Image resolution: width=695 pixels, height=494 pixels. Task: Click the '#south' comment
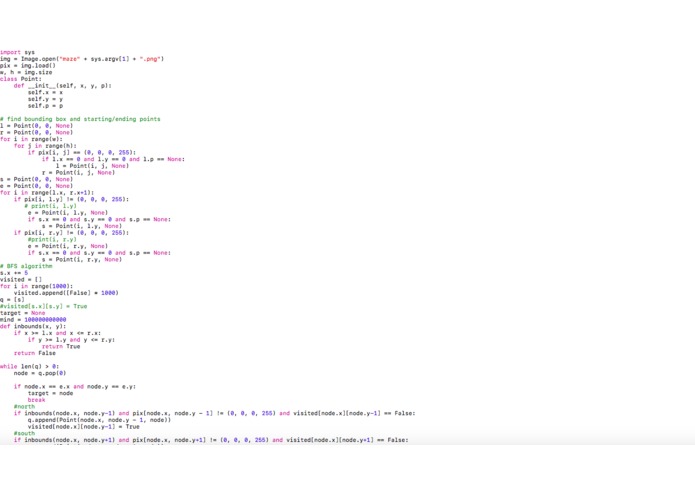click(24, 433)
